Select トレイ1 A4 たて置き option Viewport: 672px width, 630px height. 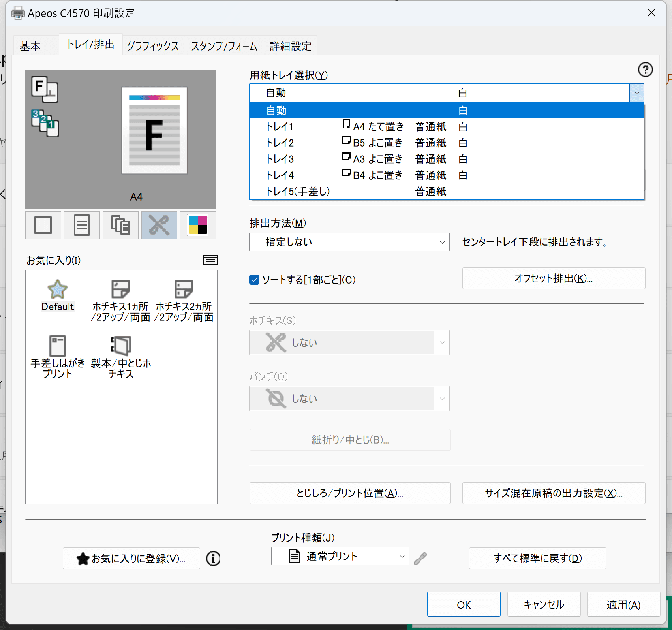pyautogui.click(x=447, y=126)
